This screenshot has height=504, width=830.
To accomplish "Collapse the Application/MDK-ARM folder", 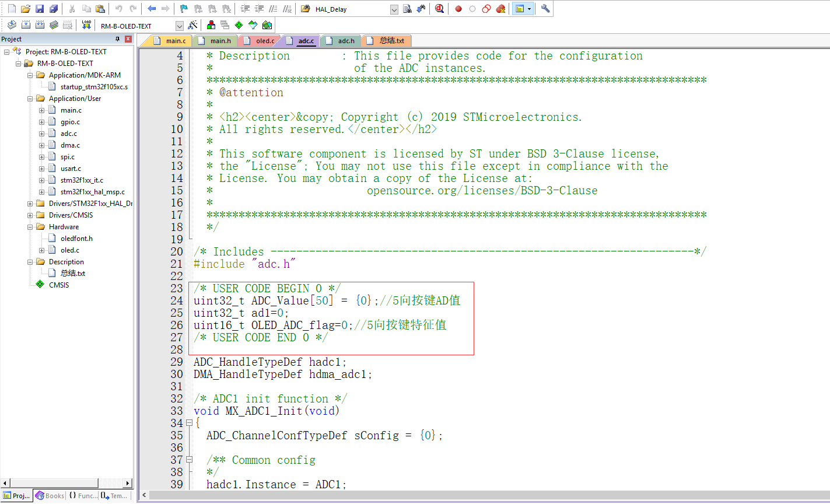I will pyautogui.click(x=30, y=75).
